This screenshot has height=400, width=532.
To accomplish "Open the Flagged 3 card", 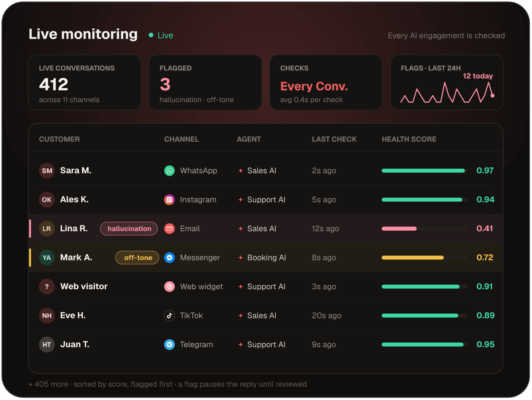I will tap(205, 82).
